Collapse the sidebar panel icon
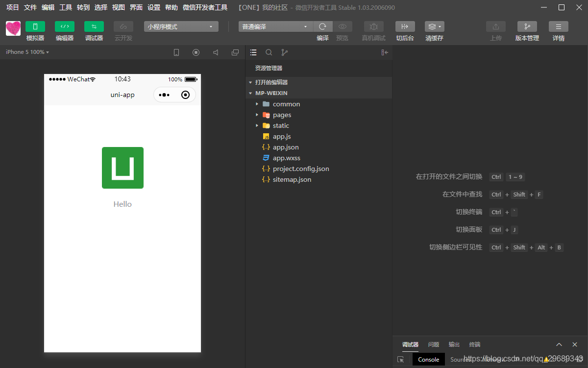This screenshot has height=368, width=588. pyautogui.click(x=385, y=52)
